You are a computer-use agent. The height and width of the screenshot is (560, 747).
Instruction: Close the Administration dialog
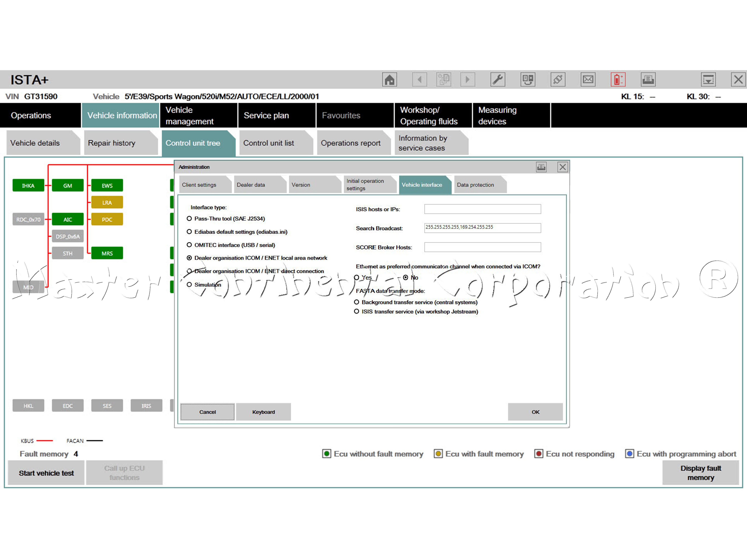click(563, 167)
